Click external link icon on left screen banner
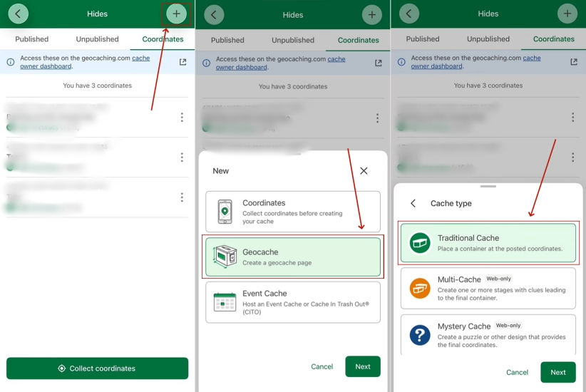The height and width of the screenshot is (392, 586). (183, 62)
